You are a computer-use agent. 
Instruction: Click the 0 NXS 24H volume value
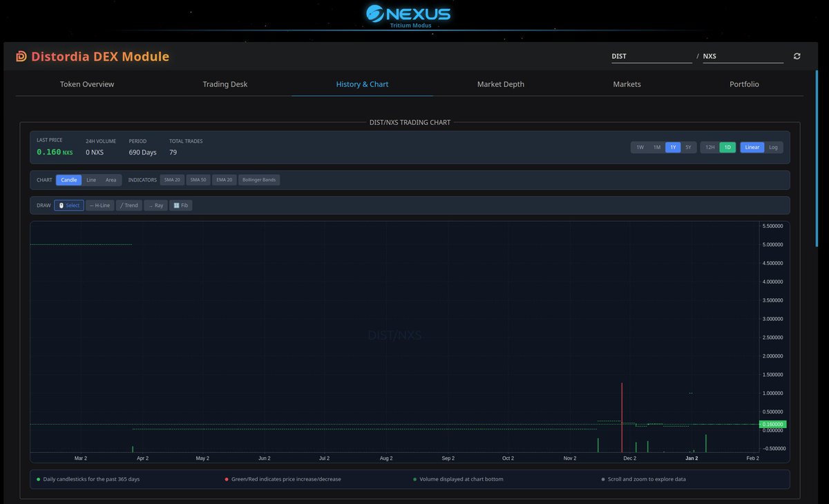click(x=95, y=152)
